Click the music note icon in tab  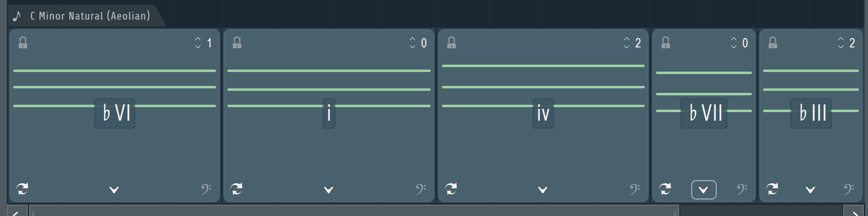click(x=17, y=16)
